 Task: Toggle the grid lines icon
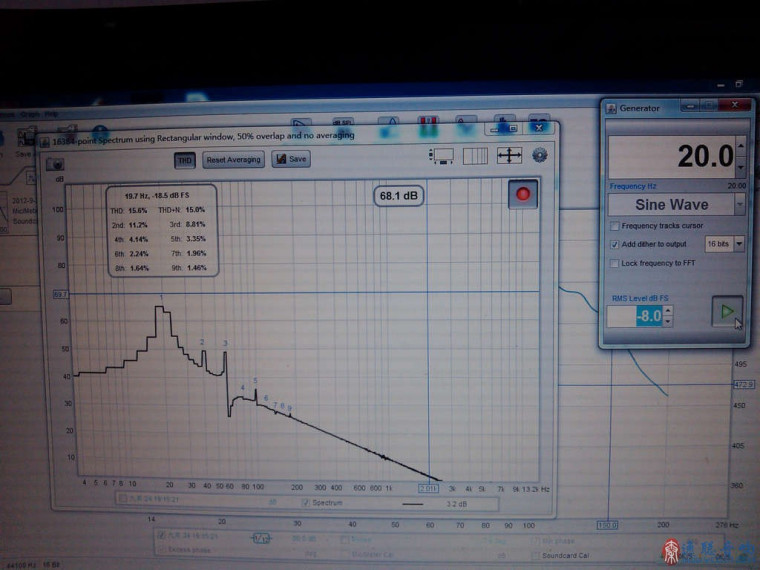[x=475, y=156]
